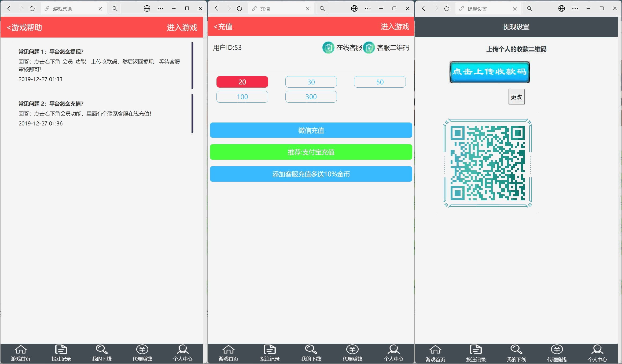This screenshot has width=622, height=364.
Task: Go to 游戏首页 in the left window's bottom bar
Action: (21, 353)
